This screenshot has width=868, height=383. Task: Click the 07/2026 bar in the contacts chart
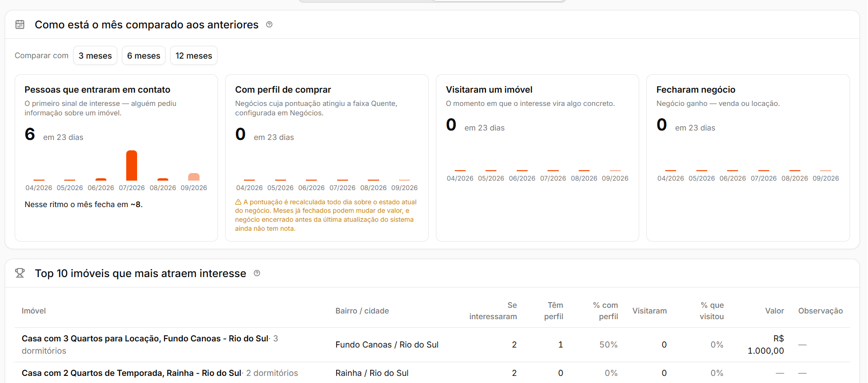[x=131, y=165]
